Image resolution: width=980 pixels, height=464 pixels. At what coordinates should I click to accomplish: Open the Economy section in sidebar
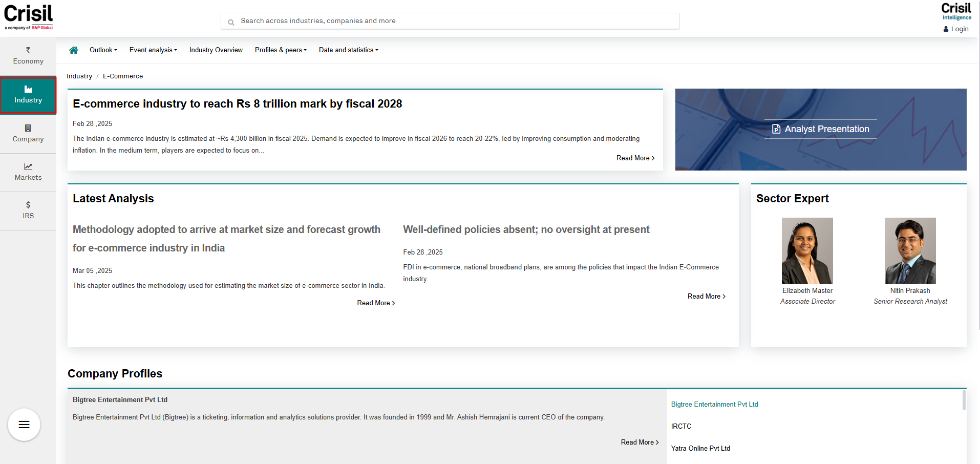[28, 56]
